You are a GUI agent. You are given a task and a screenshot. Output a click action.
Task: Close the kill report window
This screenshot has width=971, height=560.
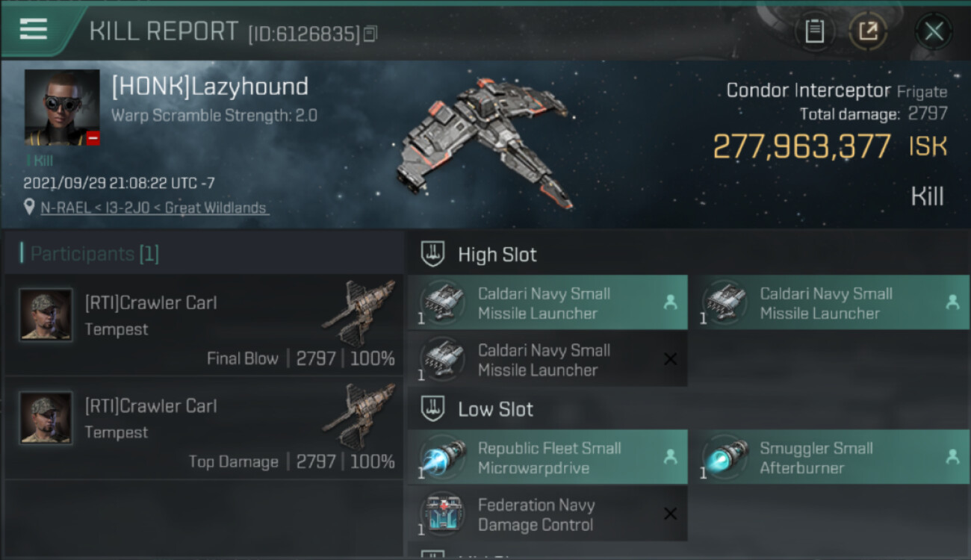934,31
